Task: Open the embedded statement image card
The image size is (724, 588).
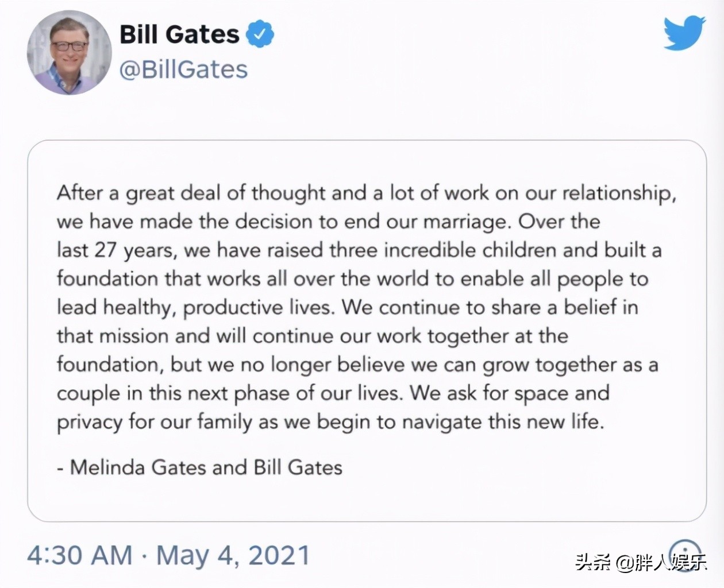Action: pyautogui.click(x=367, y=330)
